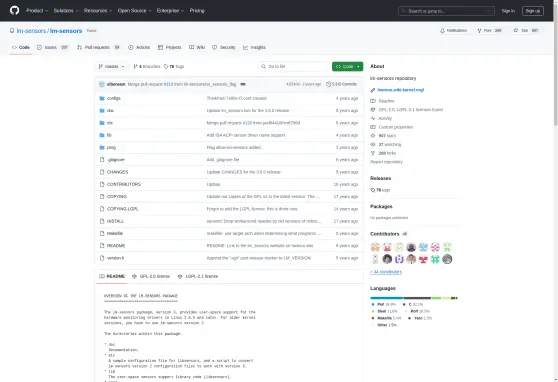Image resolution: width=558 pixels, height=382 pixels.
Task: Open the lm-sensors repository name link
Action: (x=66, y=31)
